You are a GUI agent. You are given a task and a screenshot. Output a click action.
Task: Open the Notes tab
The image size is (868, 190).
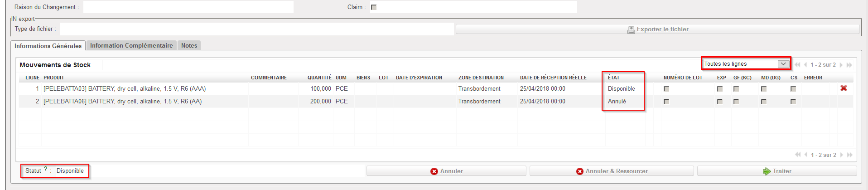pyautogui.click(x=189, y=45)
